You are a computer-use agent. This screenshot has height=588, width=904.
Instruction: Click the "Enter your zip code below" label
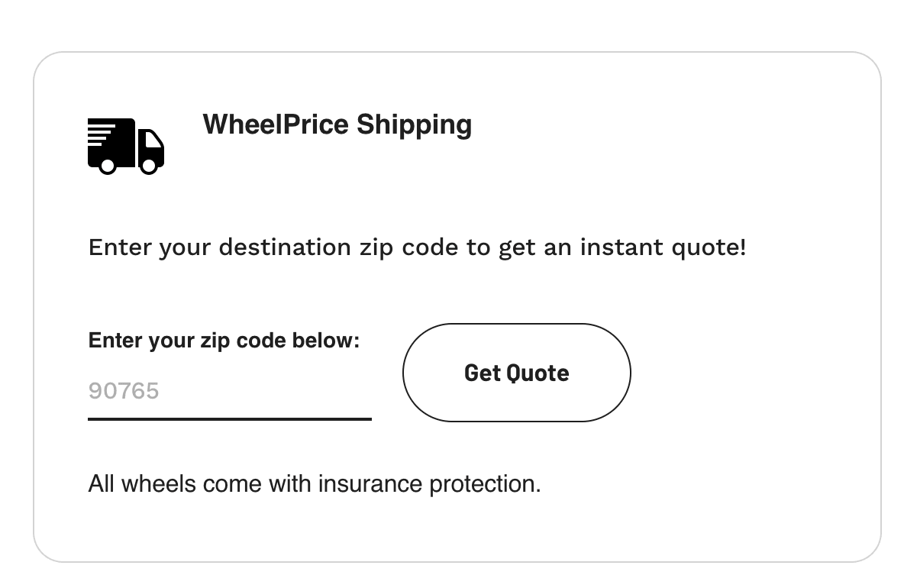tap(224, 340)
